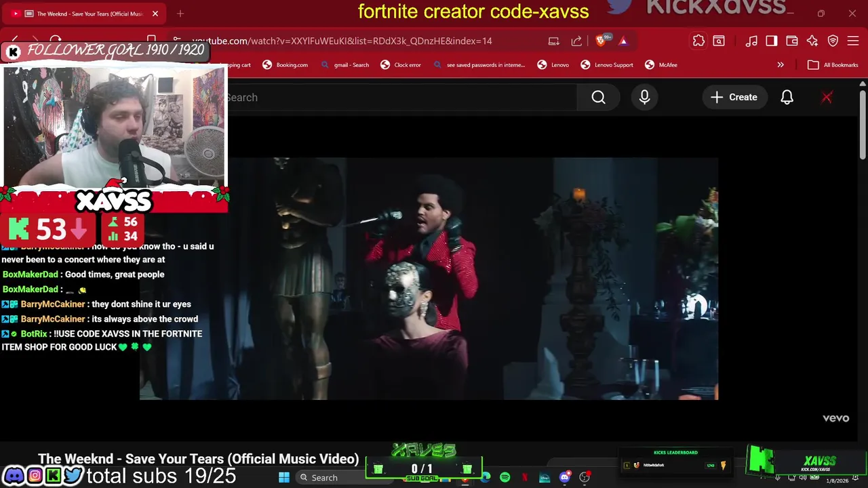Click the YouTube URL address bar
868x488 pixels.
342,41
